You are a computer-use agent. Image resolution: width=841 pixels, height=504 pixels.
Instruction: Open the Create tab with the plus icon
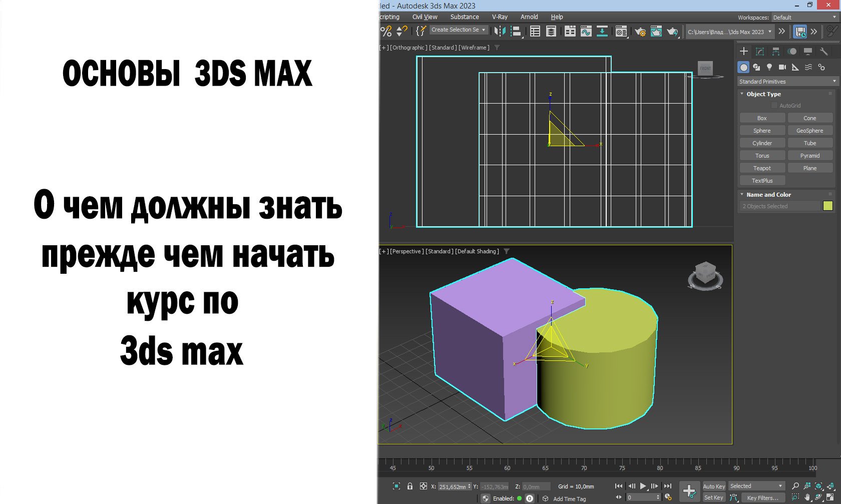744,52
